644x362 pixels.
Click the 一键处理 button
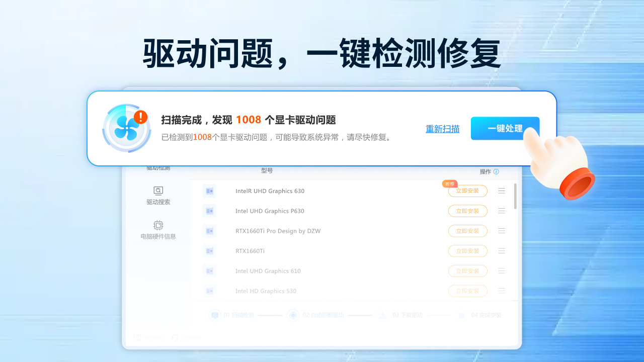point(505,128)
